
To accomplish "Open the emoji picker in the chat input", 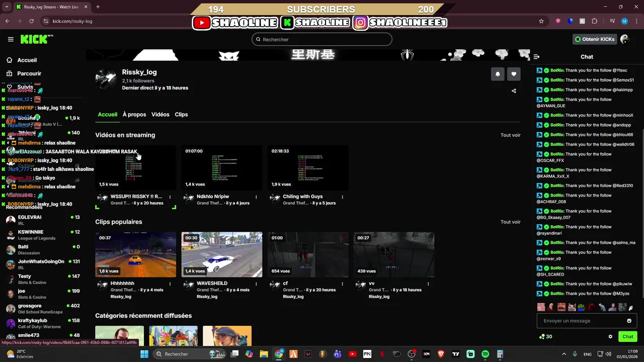I will click(629, 321).
